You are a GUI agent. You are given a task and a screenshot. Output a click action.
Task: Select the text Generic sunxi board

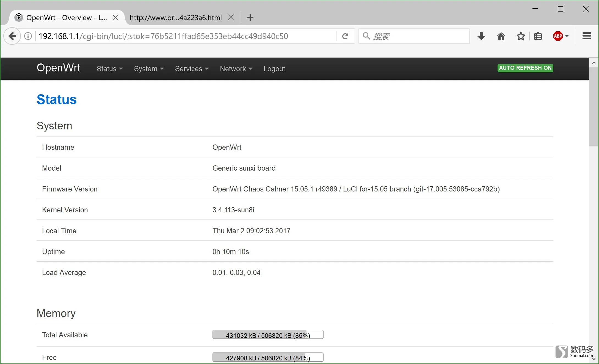tap(244, 168)
